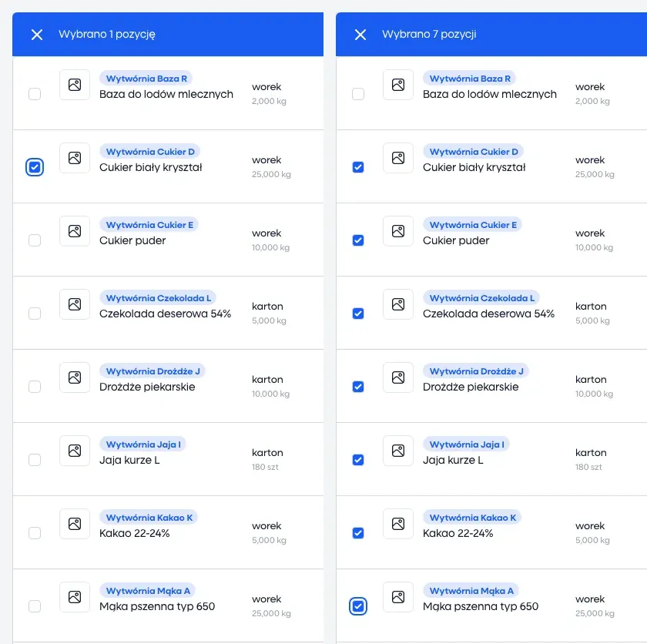Open image placeholder for Cukier biały kryształ in right panel

[x=398, y=158]
